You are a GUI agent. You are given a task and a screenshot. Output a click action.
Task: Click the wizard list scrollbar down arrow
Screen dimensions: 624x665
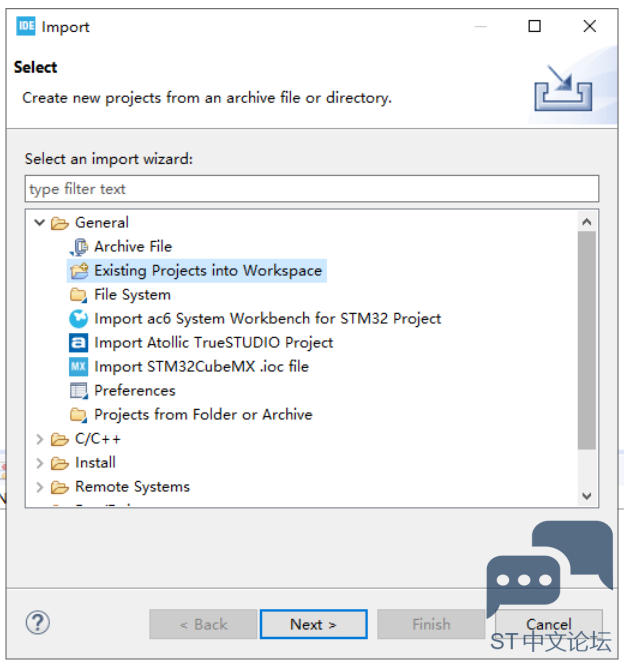tap(587, 496)
